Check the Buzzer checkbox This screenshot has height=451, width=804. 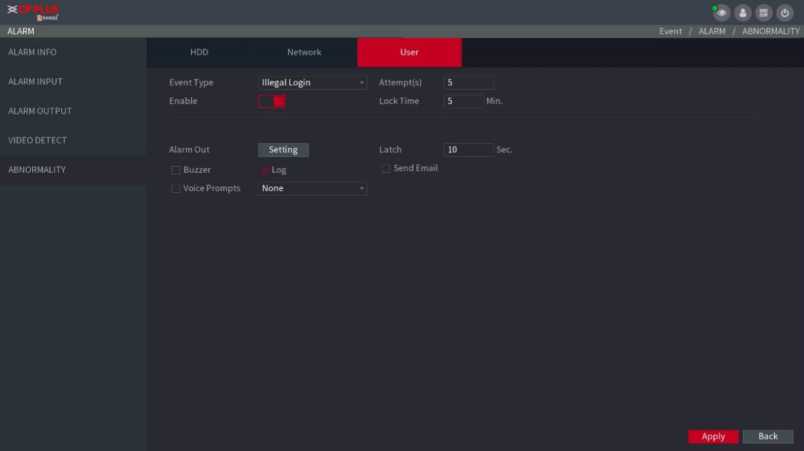[x=176, y=170]
